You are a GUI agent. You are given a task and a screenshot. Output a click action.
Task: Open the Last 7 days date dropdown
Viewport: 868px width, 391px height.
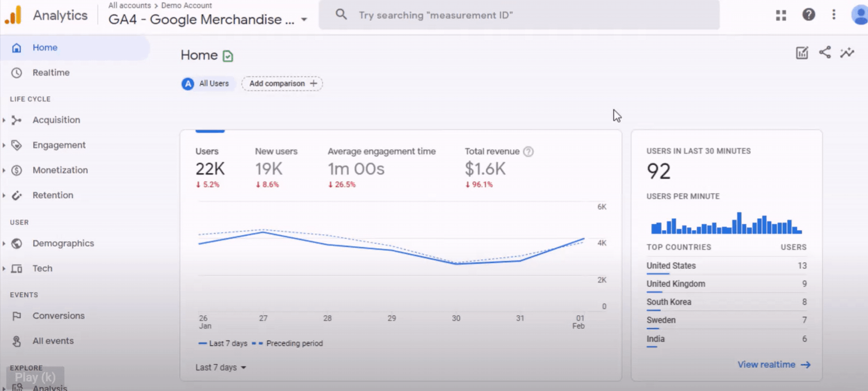pos(221,368)
